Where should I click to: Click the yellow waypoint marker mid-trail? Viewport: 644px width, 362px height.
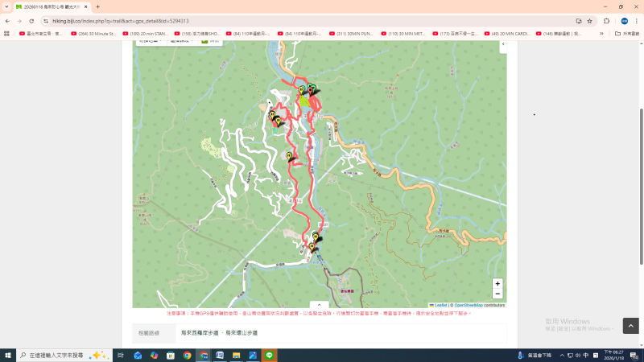coord(289,156)
